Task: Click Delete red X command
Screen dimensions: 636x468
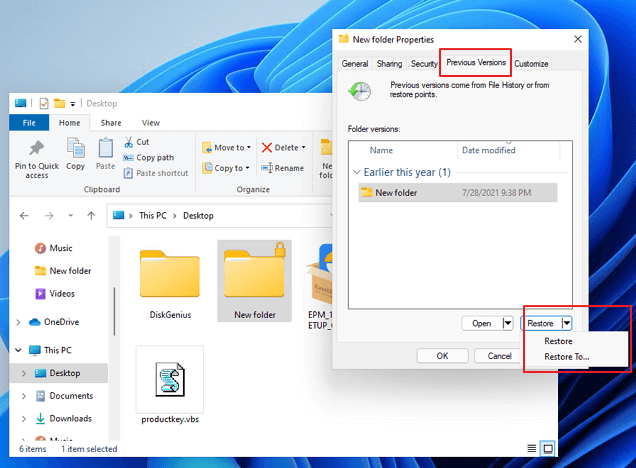Action: click(x=283, y=148)
